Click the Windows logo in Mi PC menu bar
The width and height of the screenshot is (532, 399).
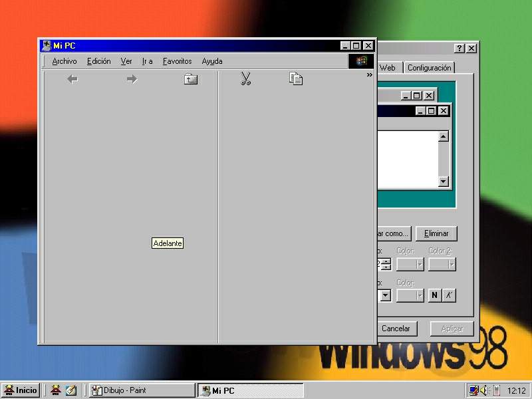(x=361, y=61)
